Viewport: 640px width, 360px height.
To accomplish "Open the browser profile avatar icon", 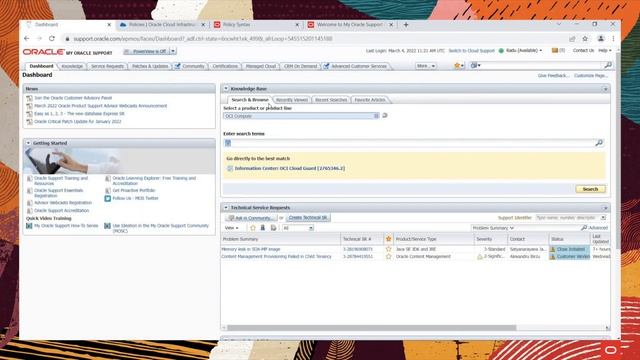I will click(600, 38).
